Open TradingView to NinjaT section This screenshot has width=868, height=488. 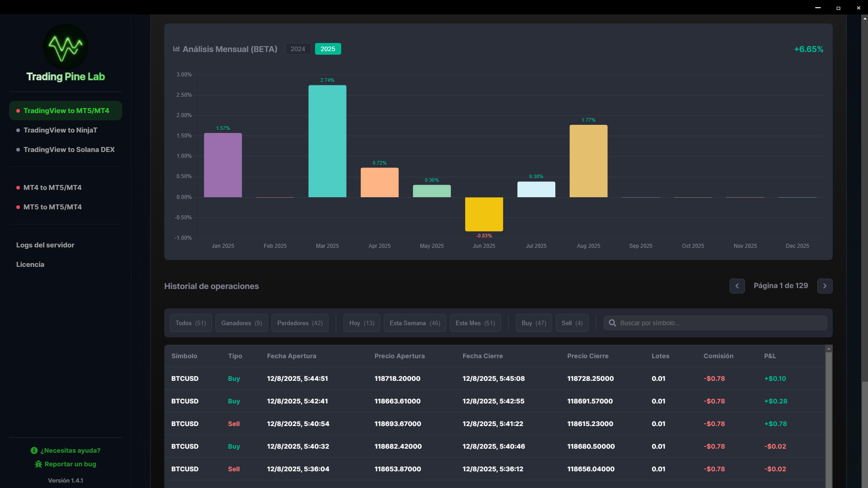(60, 130)
